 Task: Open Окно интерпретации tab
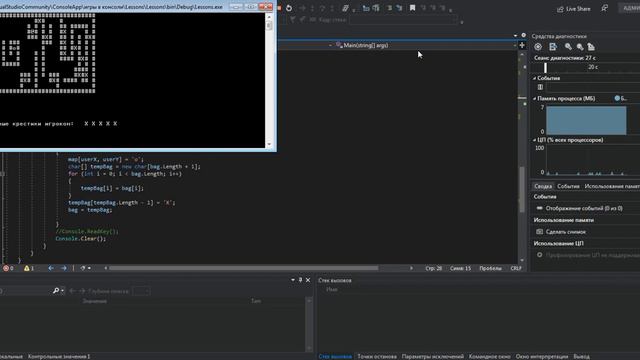pyautogui.click(x=542, y=356)
